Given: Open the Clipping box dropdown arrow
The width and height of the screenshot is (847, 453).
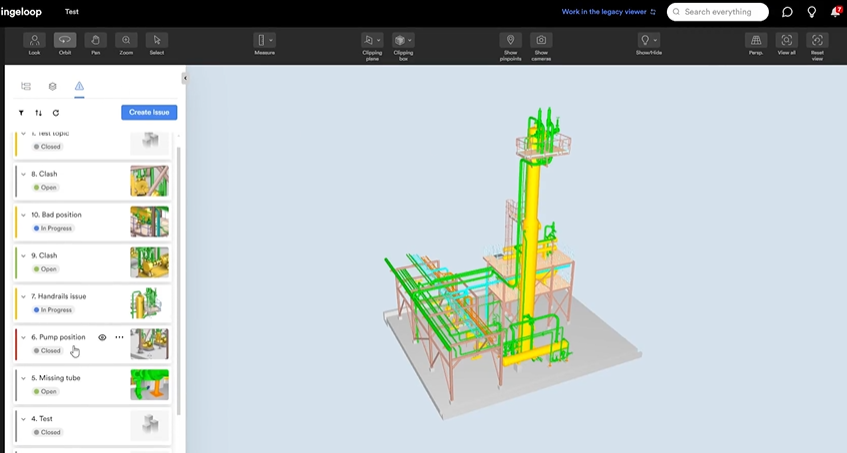Looking at the screenshot, I should pos(410,40).
